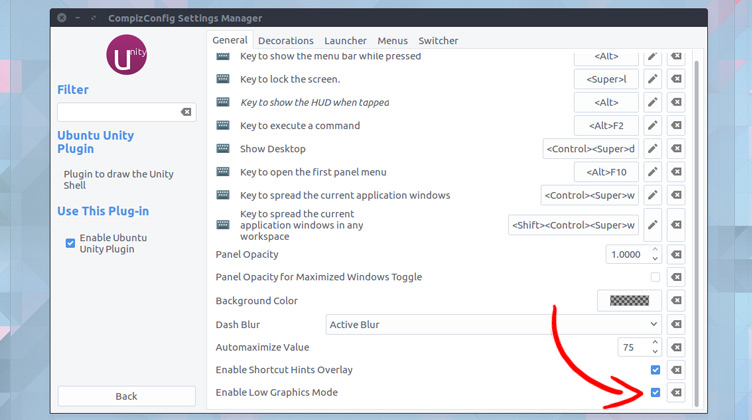Clear the Filter search field icon
Image resolution: width=752 pixels, height=420 pixels.
185,113
